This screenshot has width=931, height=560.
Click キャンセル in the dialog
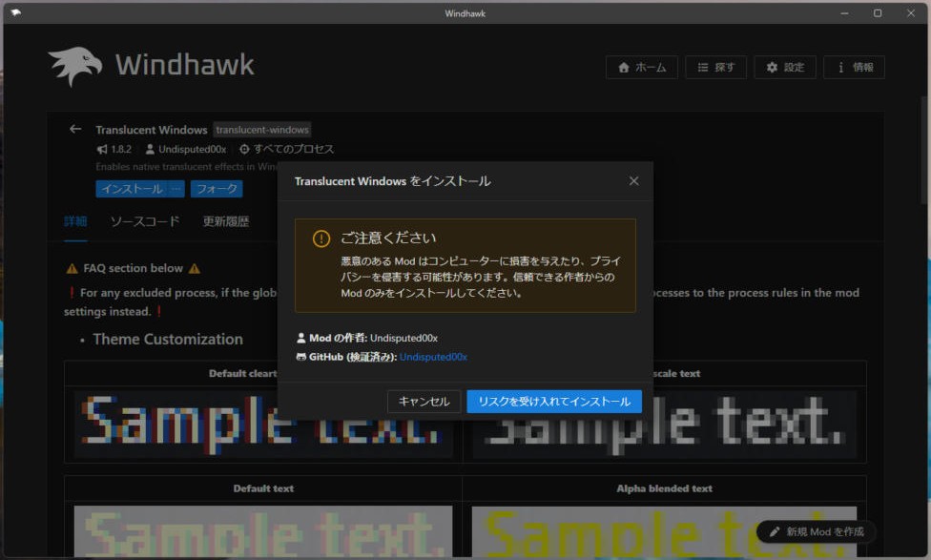(x=424, y=402)
